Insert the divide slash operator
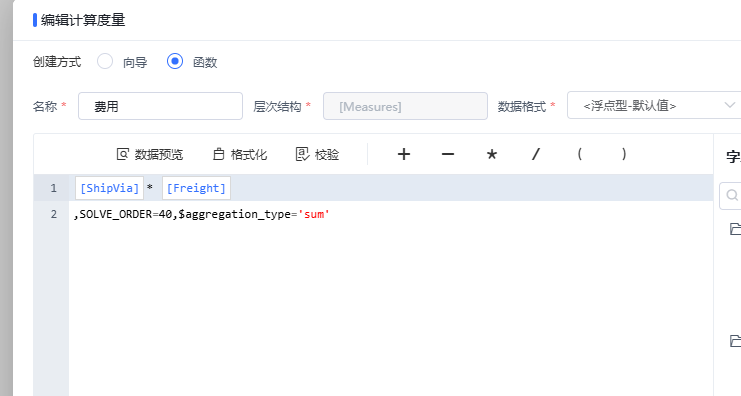The image size is (741, 396). click(x=535, y=154)
